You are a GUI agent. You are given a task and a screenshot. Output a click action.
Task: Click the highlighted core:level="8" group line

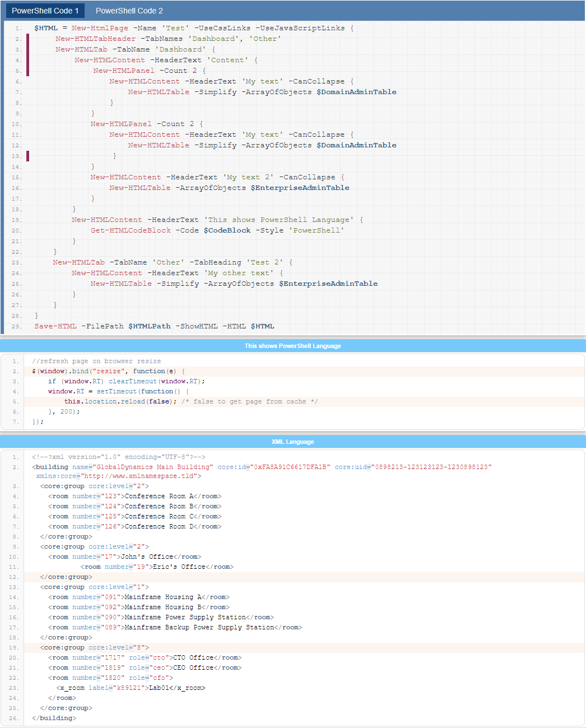[95, 647]
